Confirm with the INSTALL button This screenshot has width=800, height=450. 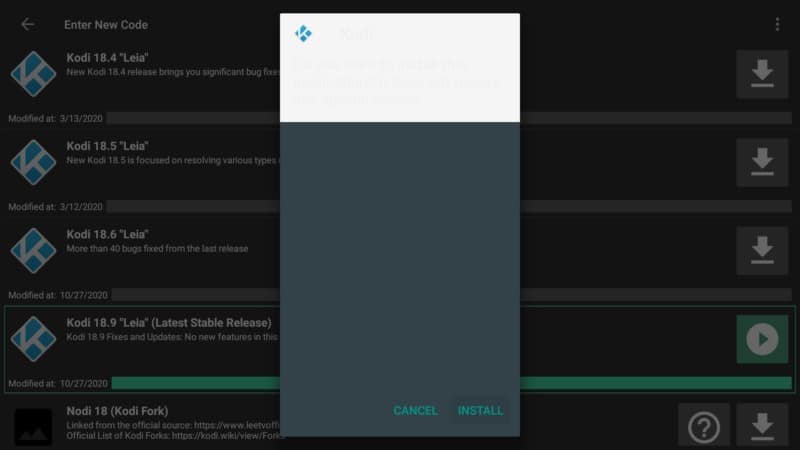480,411
